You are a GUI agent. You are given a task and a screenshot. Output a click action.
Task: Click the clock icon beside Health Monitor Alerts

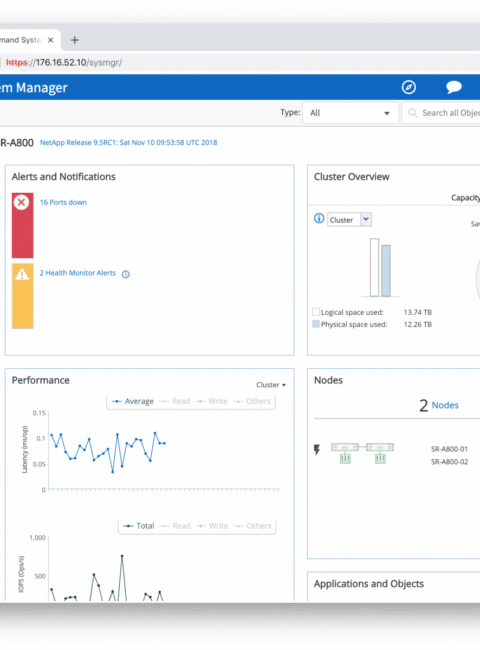tap(126, 274)
